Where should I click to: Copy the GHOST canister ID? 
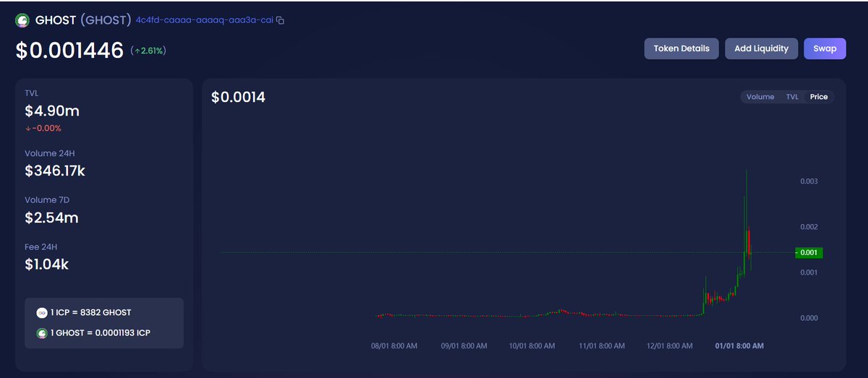click(281, 20)
